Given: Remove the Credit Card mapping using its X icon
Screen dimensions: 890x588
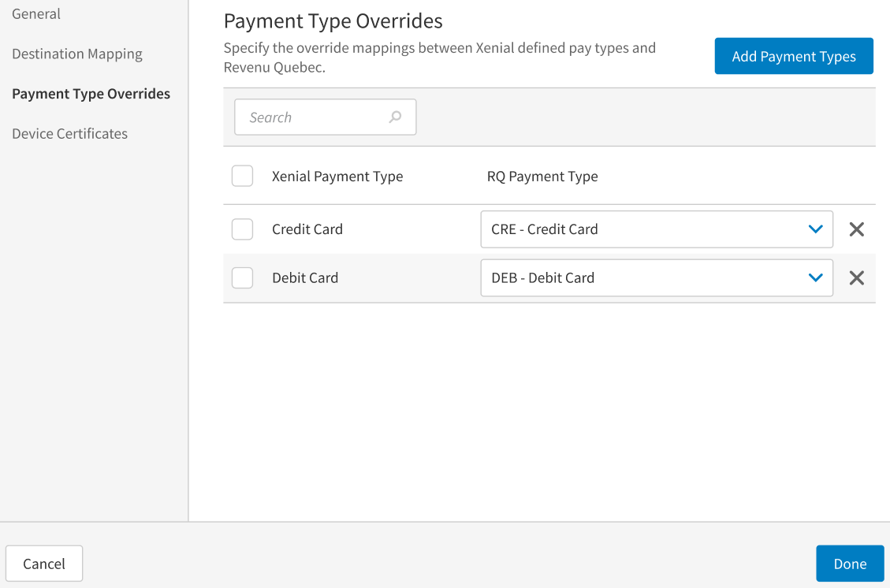Looking at the screenshot, I should click(x=856, y=229).
